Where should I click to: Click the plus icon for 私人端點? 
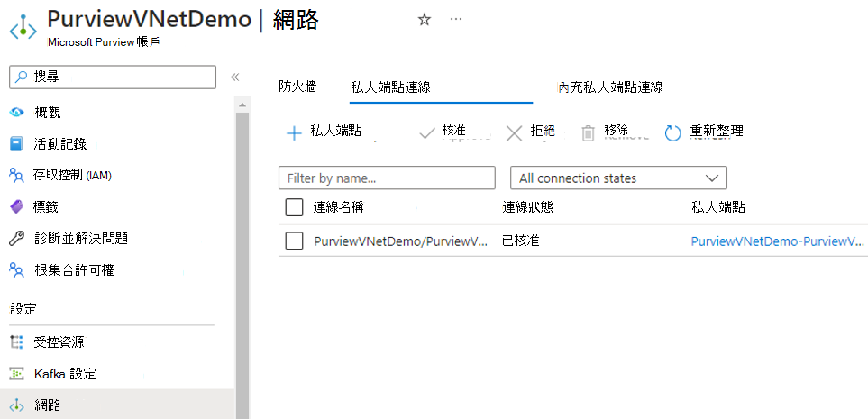pos(294,132)
